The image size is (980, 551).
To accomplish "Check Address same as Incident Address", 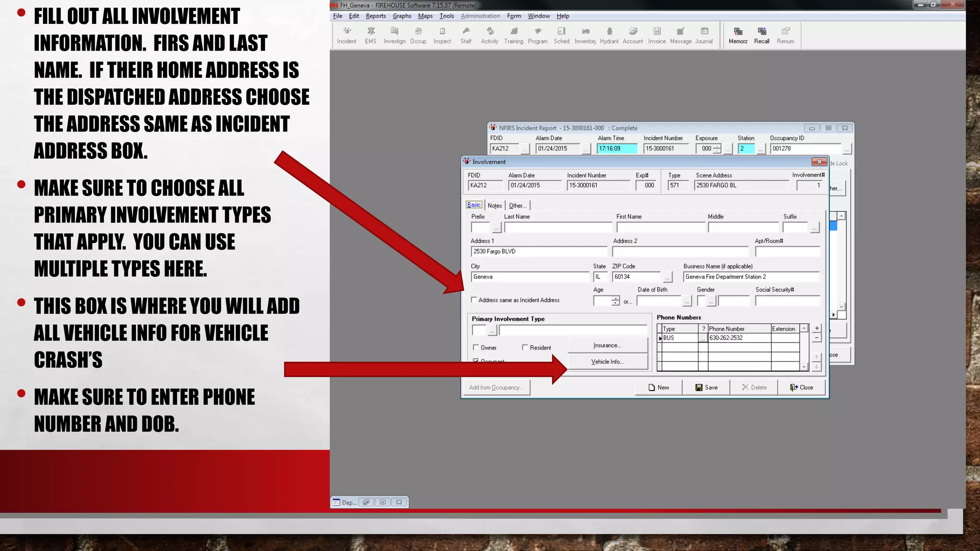I will (474, 300).
